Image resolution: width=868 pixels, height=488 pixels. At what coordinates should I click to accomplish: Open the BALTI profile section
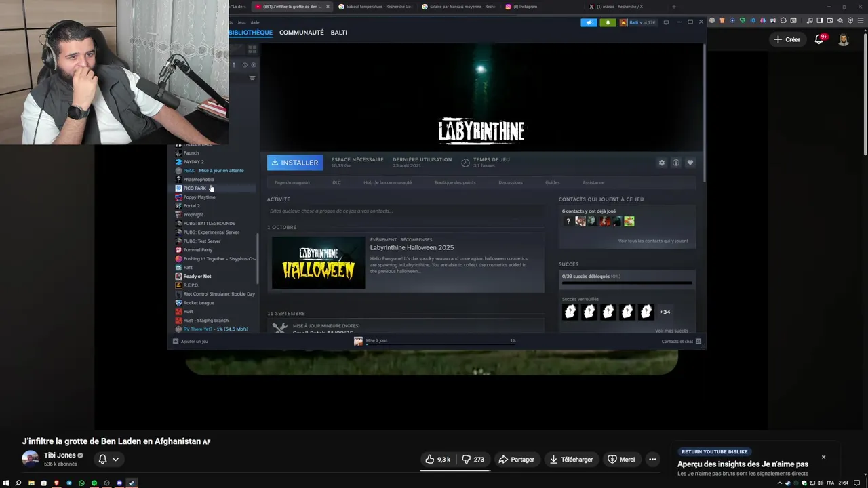tap(338, 33)
